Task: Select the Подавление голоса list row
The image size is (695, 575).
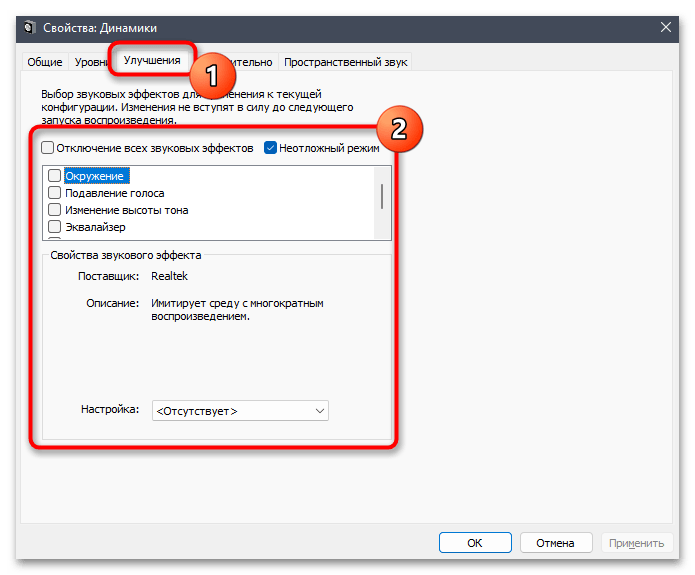Action: 115,193
